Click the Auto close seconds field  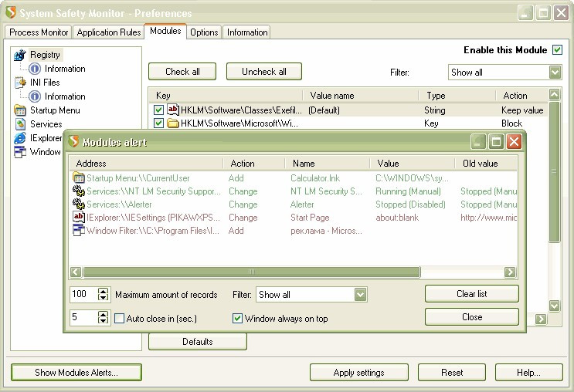pos(84,317)
